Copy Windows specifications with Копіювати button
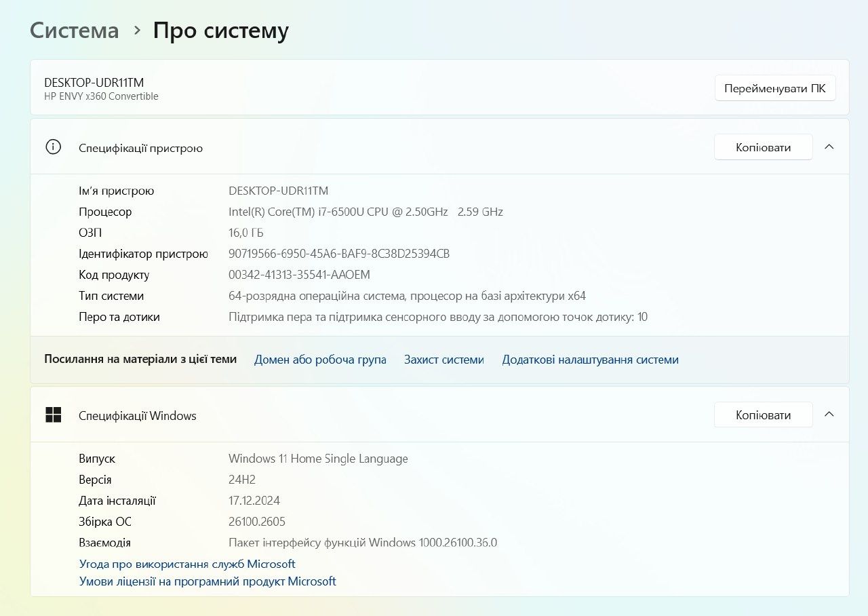868x616 pixels. (x=763, y=415)
